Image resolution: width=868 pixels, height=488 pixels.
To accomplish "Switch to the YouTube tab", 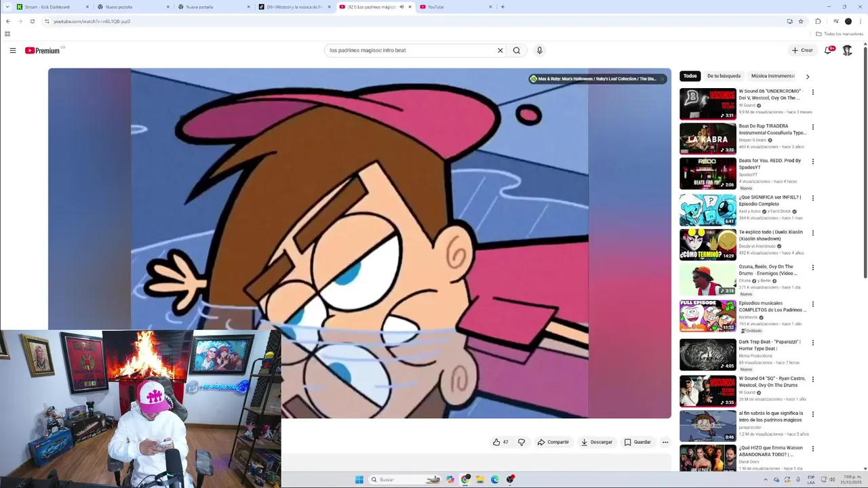I will [456, 7].
